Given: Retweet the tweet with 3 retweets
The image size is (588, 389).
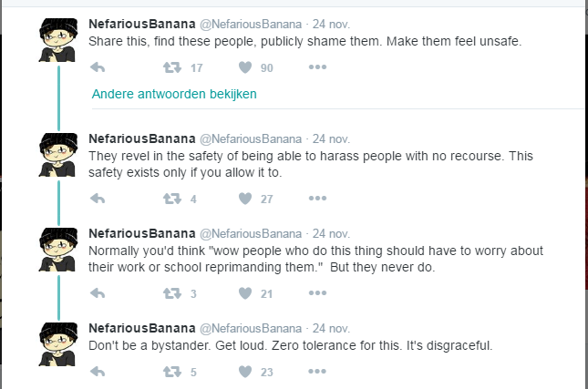Looking at the screenshot, I should [x=172, y=293].
